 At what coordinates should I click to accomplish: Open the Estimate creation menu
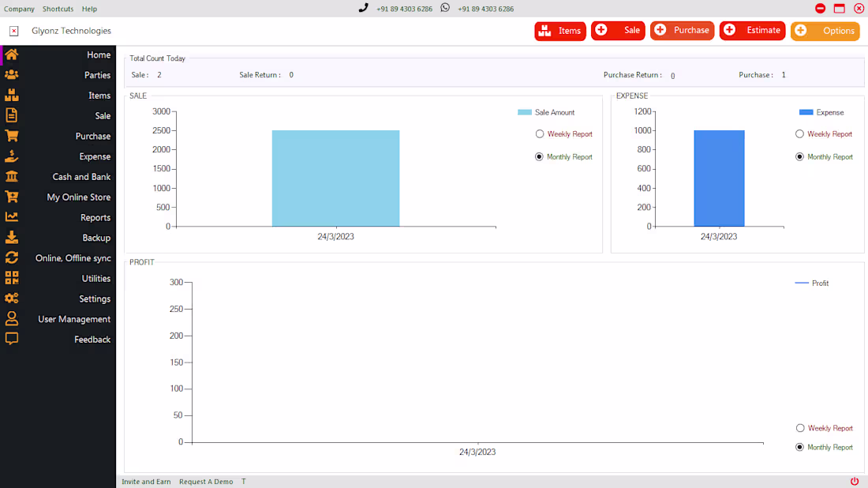pos(752,31)
